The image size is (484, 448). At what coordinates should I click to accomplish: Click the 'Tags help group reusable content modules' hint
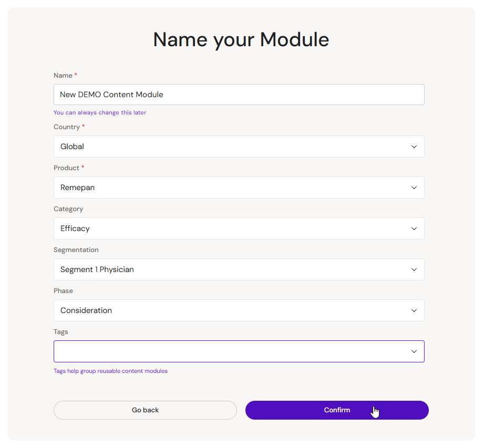[110, 371]
